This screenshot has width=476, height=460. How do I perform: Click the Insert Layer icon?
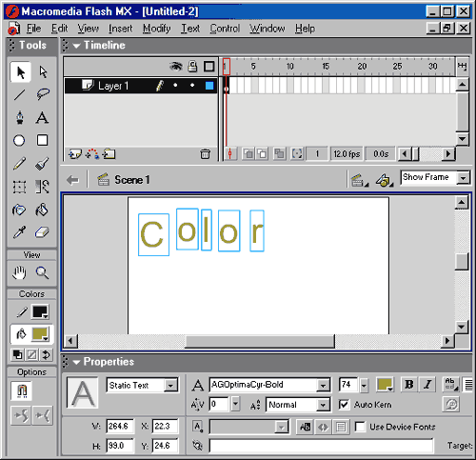(75, 154)
